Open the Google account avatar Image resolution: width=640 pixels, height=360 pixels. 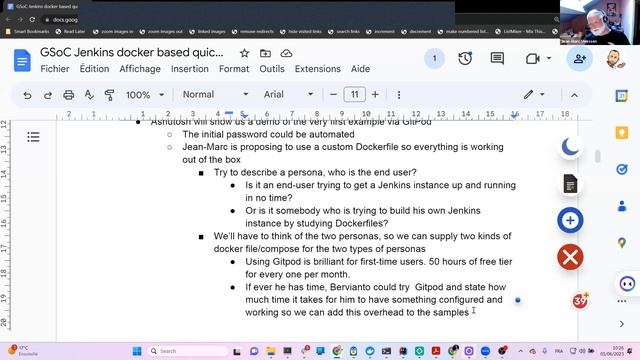[616, 60]
